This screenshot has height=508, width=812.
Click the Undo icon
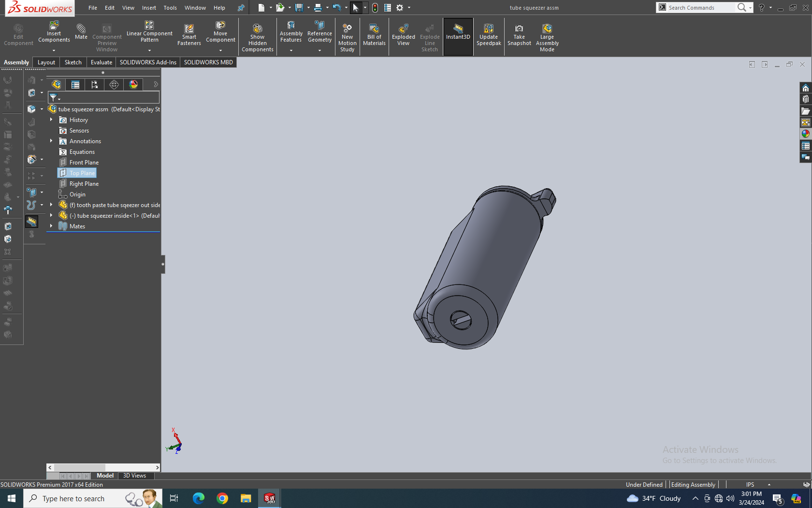pos(337,8)
